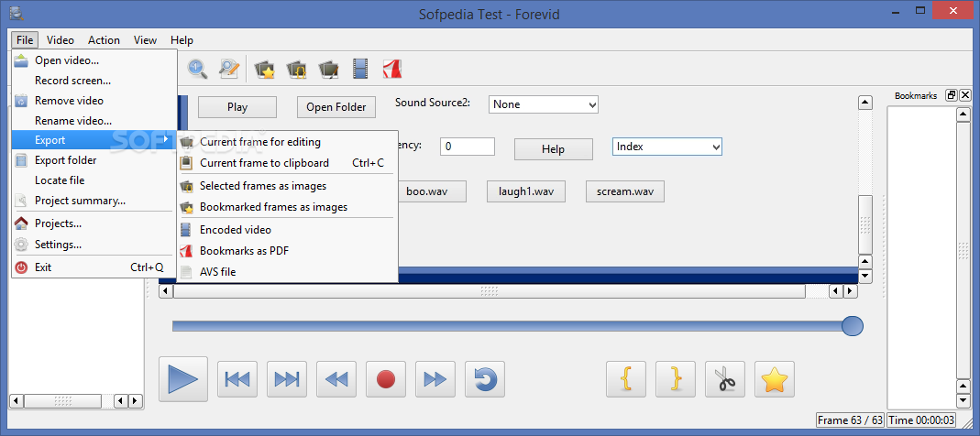The width and height of the screenshot is (980, 436).
Task: Skip to the last frame
Action: pyautogui.click(x=287, y=379)
